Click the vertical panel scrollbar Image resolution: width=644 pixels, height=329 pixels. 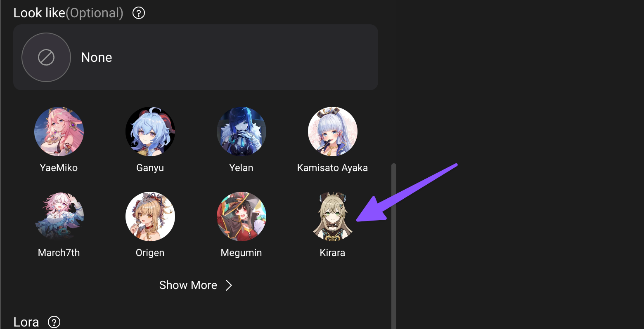[394, 246]
